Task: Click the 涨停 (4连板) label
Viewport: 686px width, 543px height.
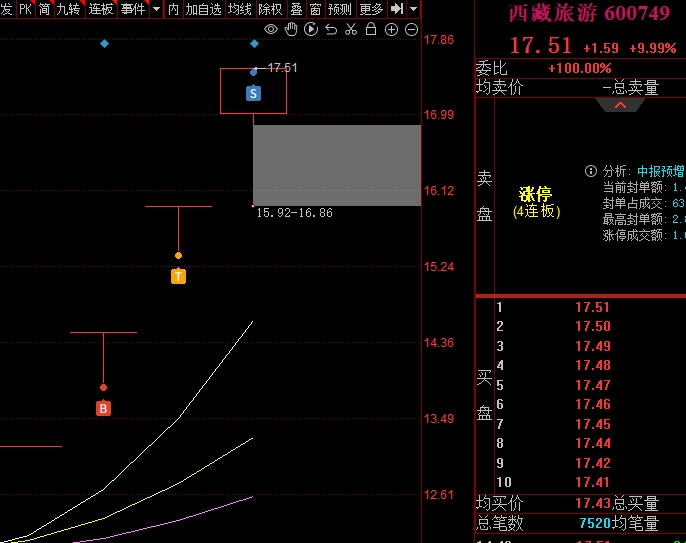Action: click(x=536, y=202)
